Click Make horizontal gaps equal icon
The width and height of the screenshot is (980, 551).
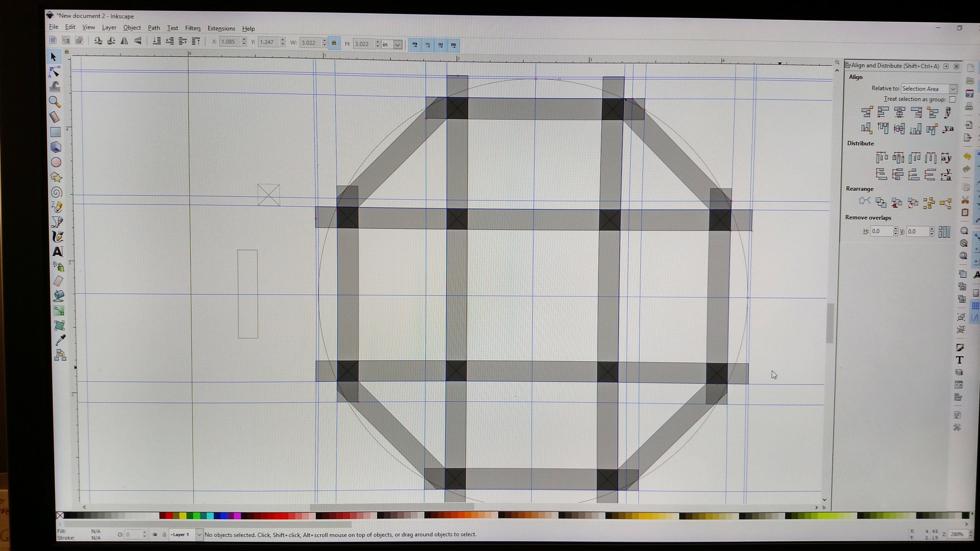[x=931, y=157]
